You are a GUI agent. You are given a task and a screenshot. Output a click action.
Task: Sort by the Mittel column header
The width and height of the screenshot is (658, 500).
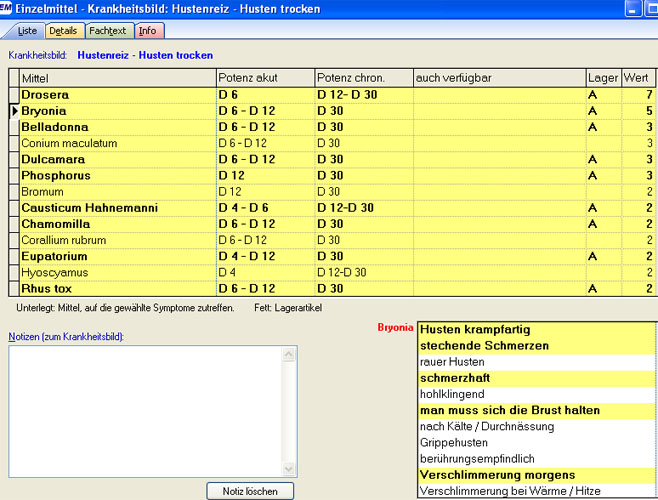117,77
